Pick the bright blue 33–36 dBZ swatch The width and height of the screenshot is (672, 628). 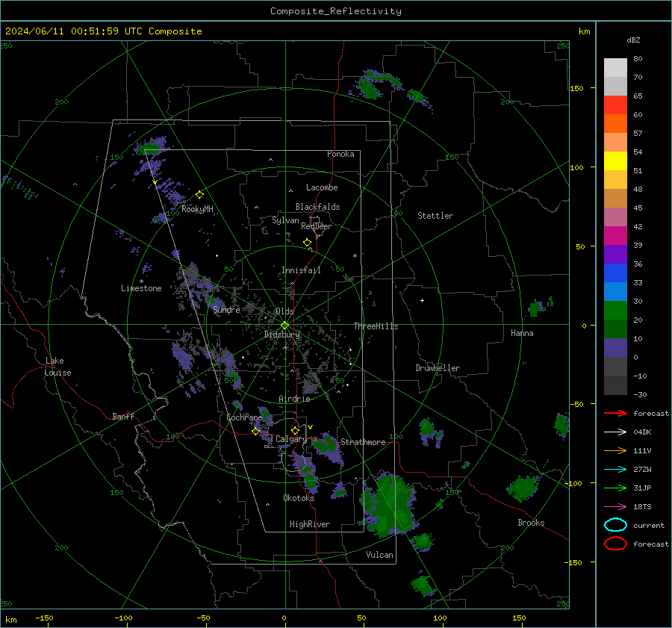(615, 273)
